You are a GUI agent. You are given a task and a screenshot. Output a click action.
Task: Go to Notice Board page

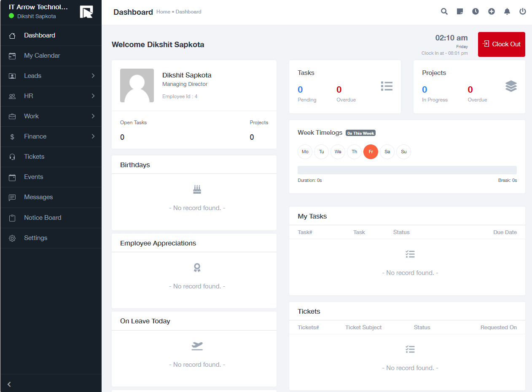pos(43,218)
